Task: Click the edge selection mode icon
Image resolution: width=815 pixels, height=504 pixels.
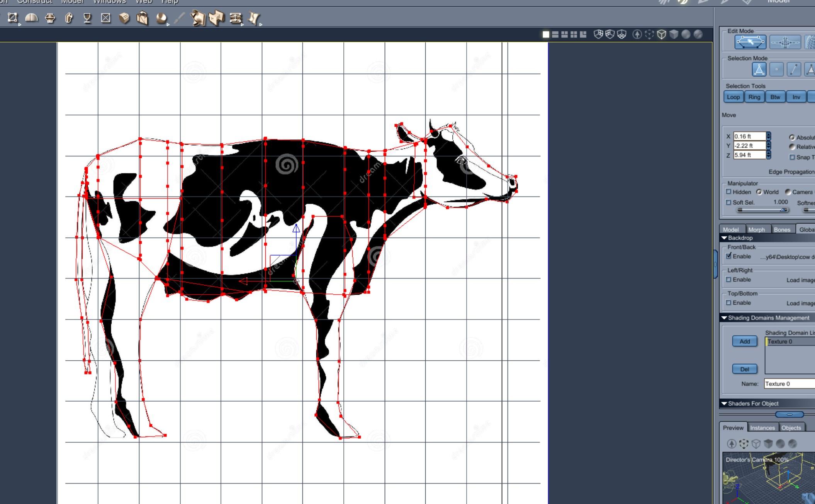Action: pyautogui.click(x=794, y=70)
